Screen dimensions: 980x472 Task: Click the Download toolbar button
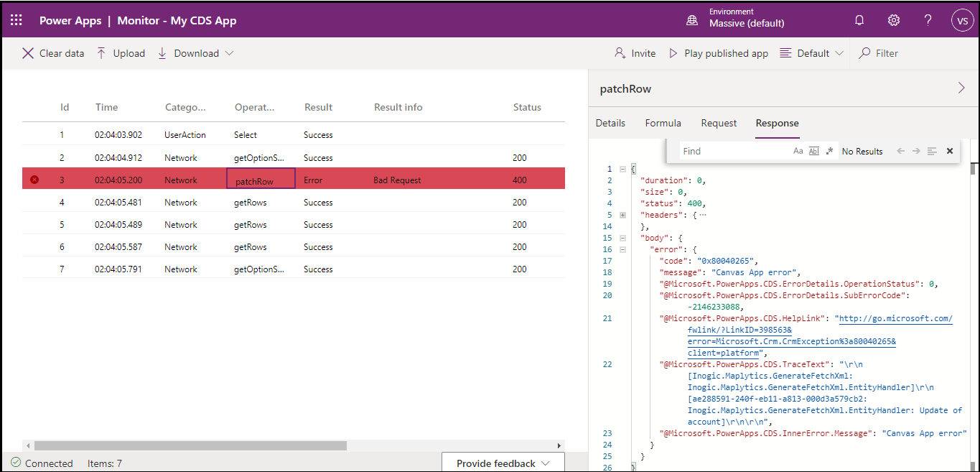click(188, 53)
